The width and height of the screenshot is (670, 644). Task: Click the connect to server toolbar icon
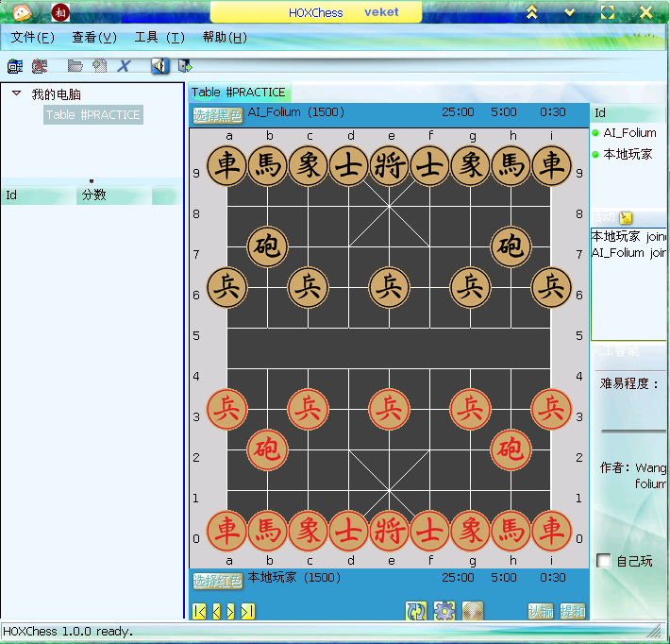pos(15,66)
